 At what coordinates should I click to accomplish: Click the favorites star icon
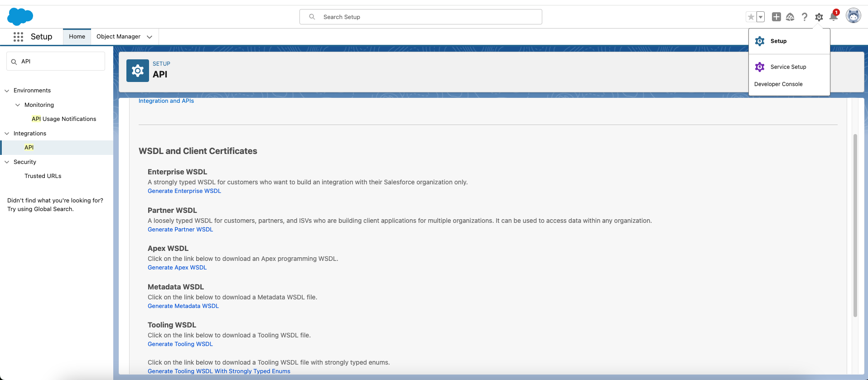751,17
